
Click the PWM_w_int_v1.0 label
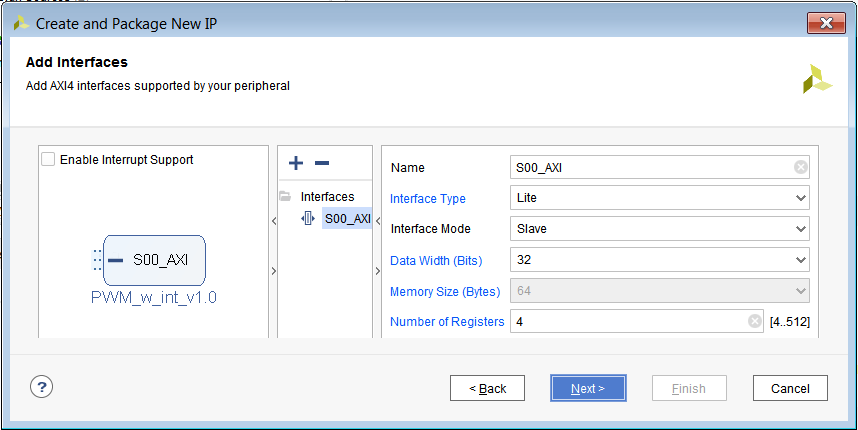tap(153, 297)
